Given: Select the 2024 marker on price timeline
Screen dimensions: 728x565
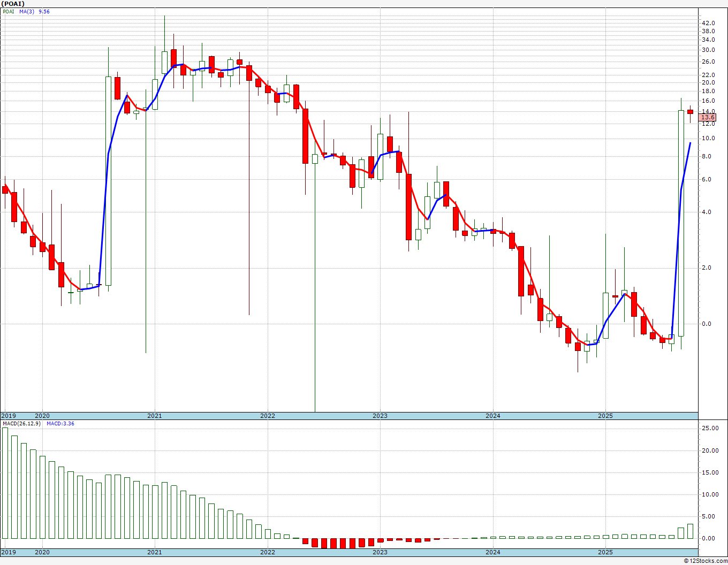Looking at the screenshot, I should click(493, 416).
